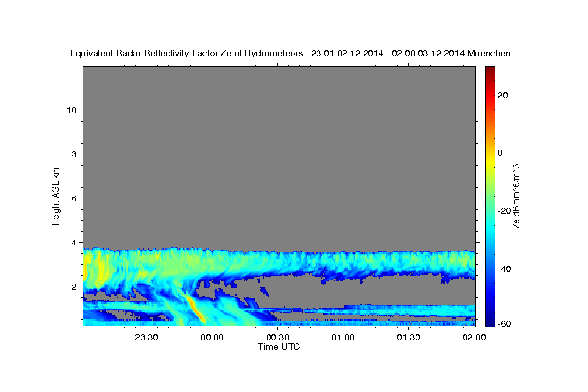Click the time tick label '02:00'

[474, 337]
